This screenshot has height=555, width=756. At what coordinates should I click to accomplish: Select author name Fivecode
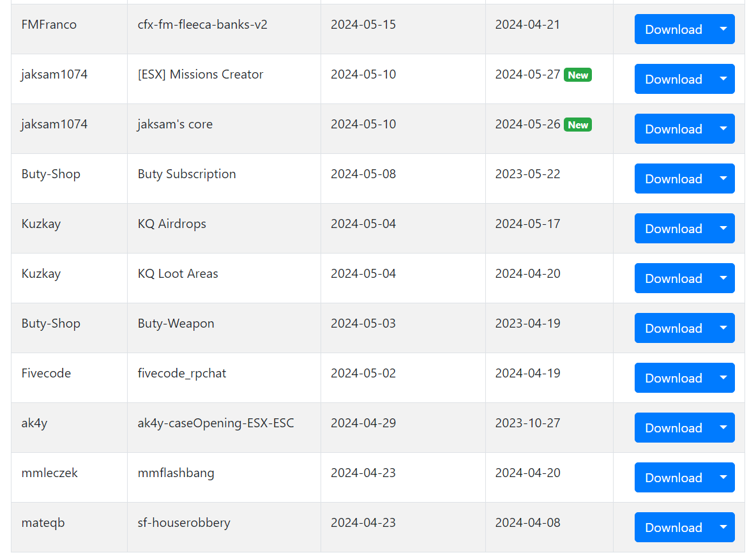click(x=46, y=373)
